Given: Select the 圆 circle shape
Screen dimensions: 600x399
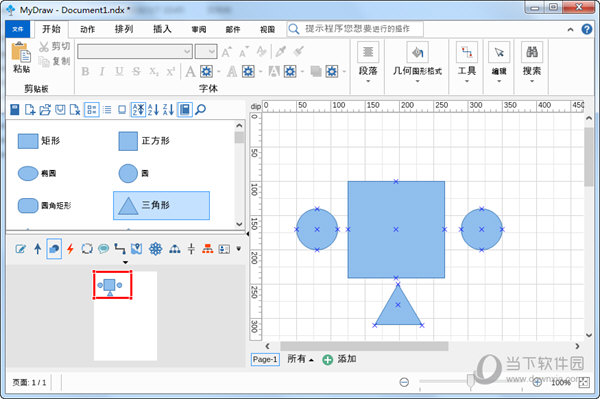Looking at the screenshot, I should (134, 173).
